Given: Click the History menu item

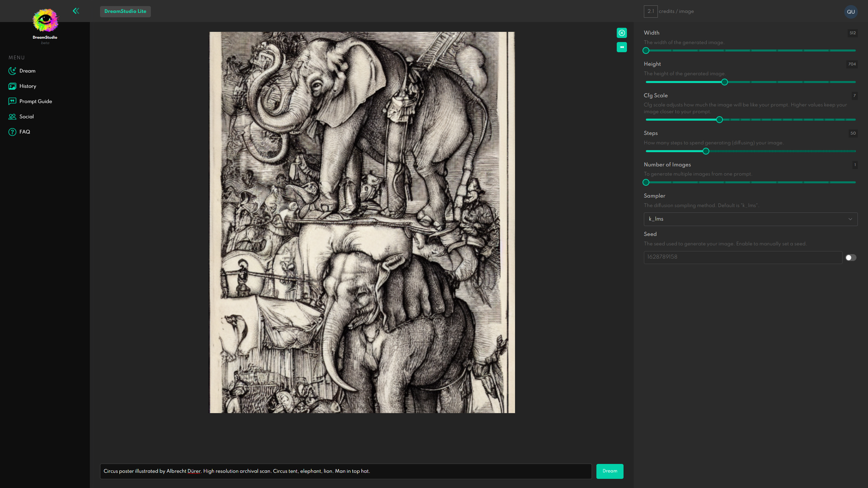Looking at the screenshot, I should click(x=28, y=86).
